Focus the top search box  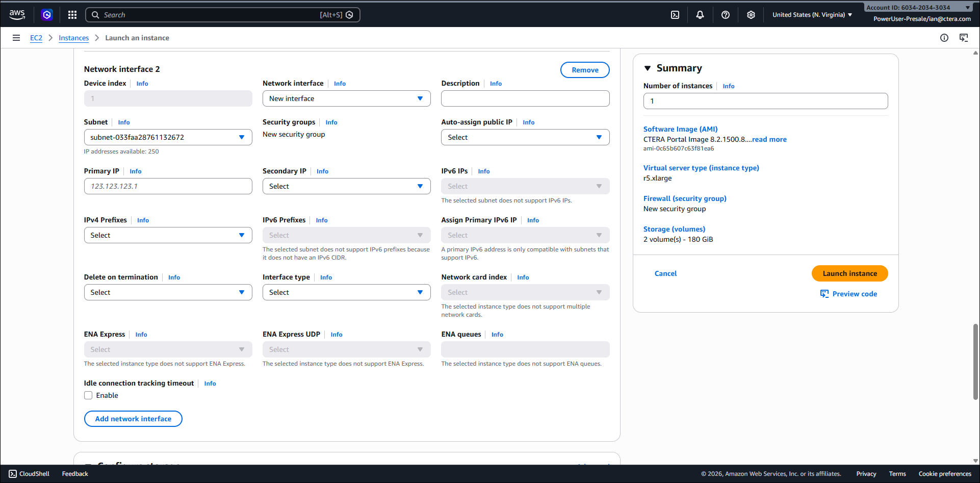click(x=223, y=15)
